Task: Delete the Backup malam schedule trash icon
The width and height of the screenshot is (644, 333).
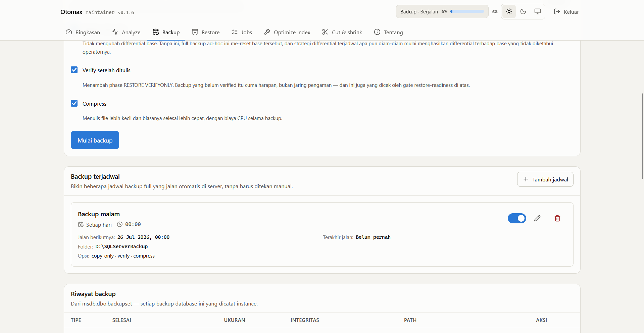Action: pyautogui.click(x=557, y=218)
